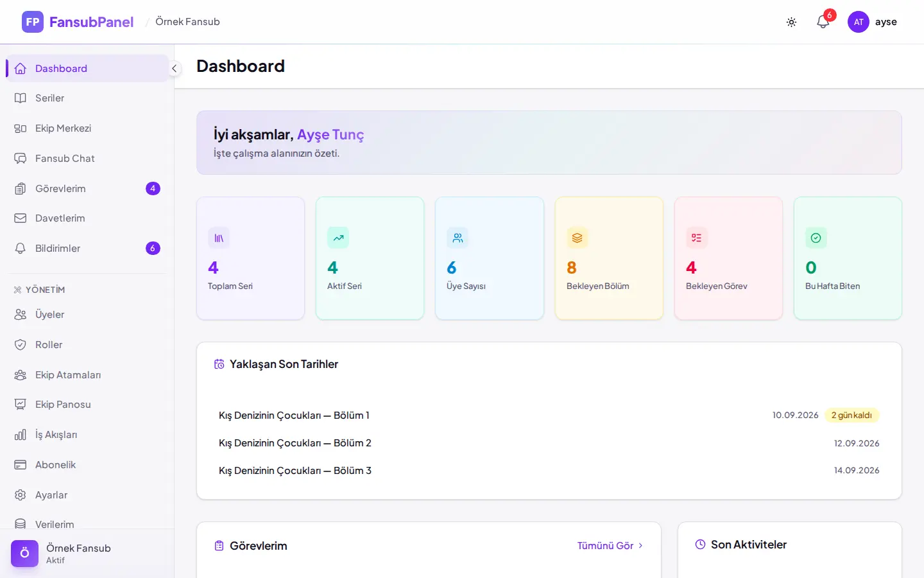The width and height of the screenshot is (924, 578).
Task: Click the ayse username in header
Action: 886,22
